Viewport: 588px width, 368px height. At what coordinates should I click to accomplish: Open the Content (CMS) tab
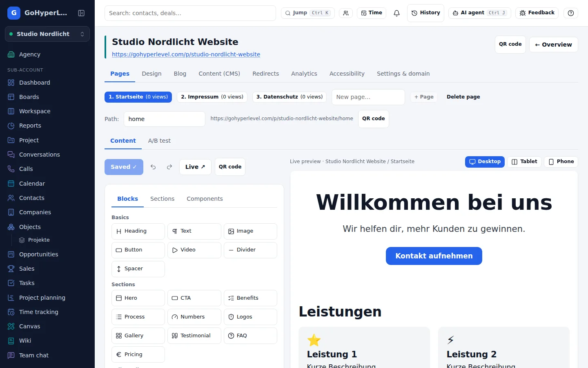(x=219, y=74)
